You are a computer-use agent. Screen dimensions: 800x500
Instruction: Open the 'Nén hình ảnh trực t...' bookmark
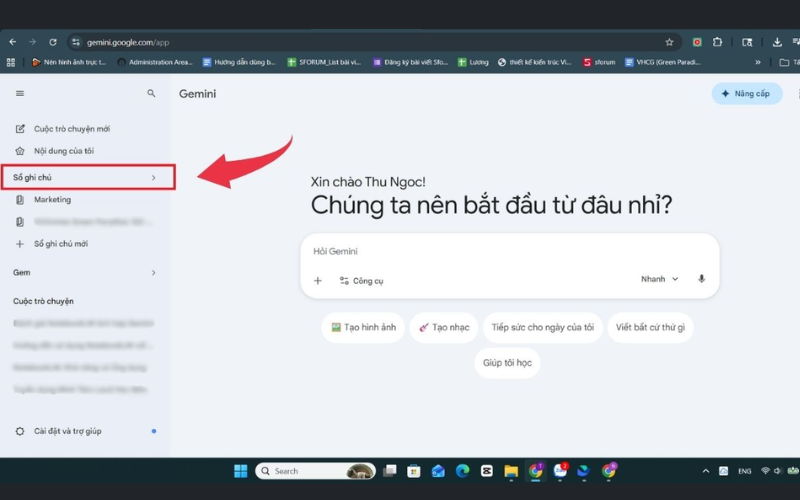click(x=69, y=62)
